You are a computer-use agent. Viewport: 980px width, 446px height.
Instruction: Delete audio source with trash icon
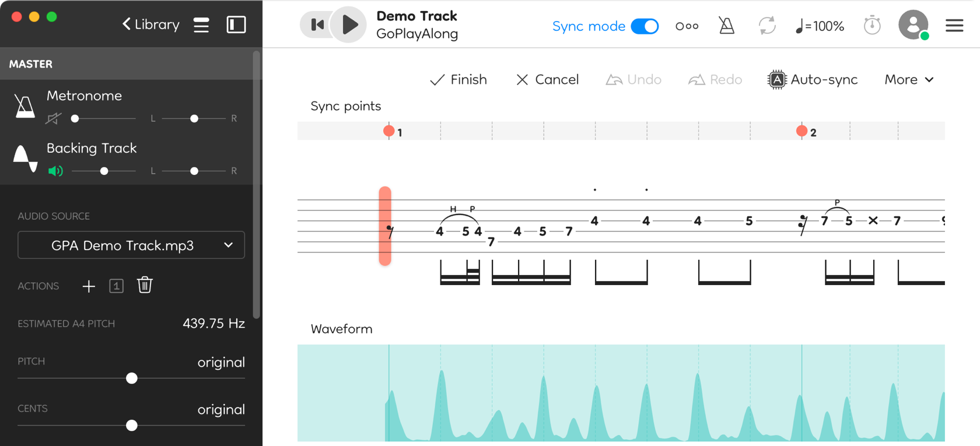pos(145,285)
